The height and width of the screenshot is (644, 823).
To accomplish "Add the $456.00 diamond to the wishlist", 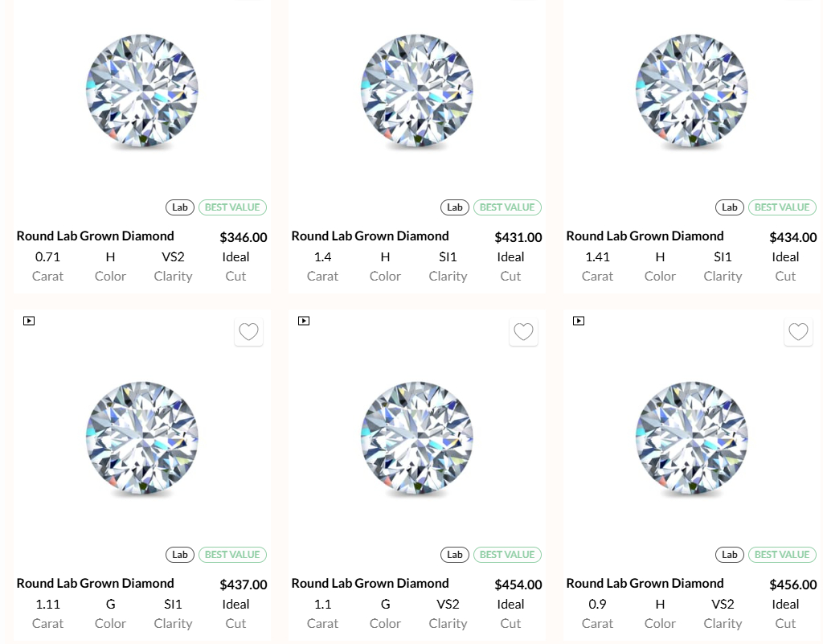I will [x=798, y=332].
